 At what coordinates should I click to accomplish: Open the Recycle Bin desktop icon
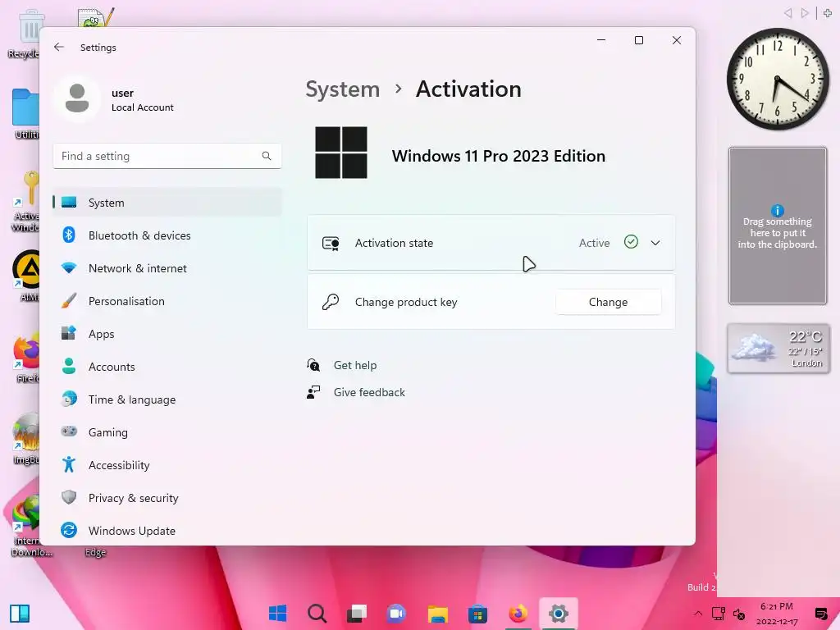click(25, 34)
